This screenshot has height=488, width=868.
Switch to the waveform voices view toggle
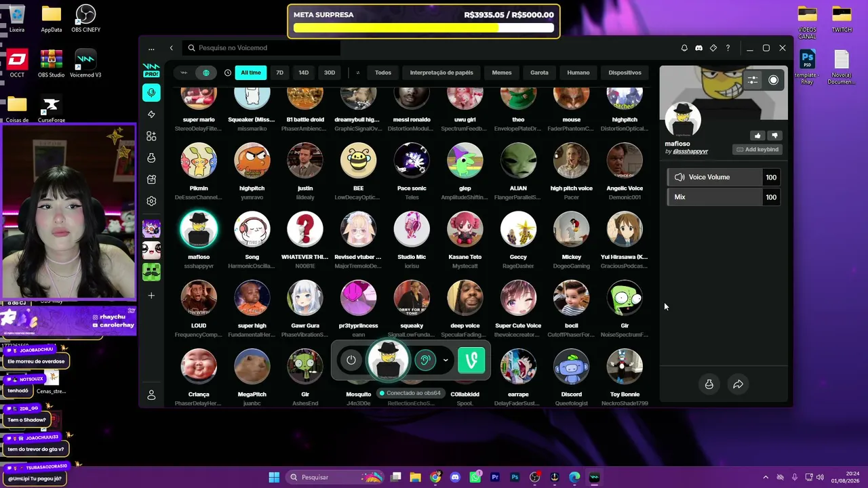coord(184,73)
